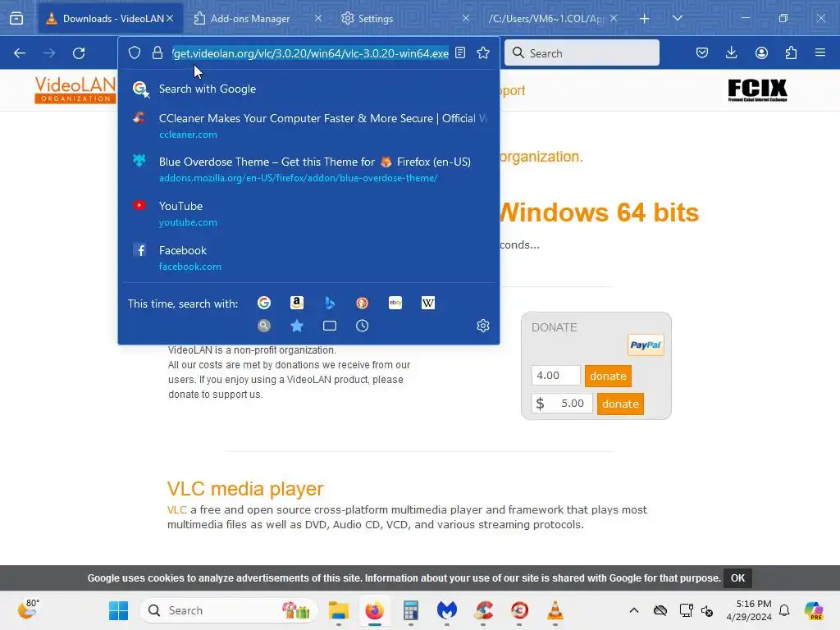840x630 pixels.
Task: Search this time with Bing icon
Action: 330,303
